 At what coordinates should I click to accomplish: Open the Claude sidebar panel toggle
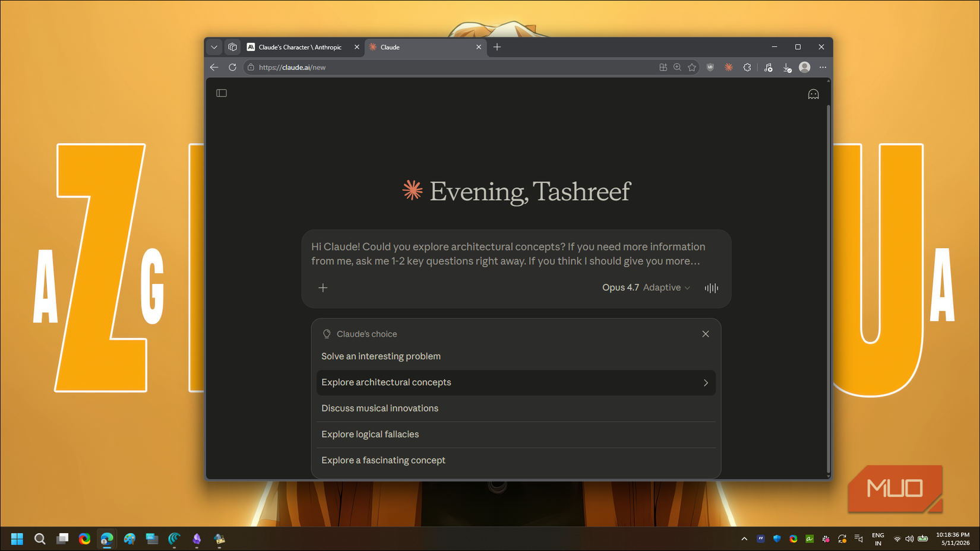click(222, 93)
